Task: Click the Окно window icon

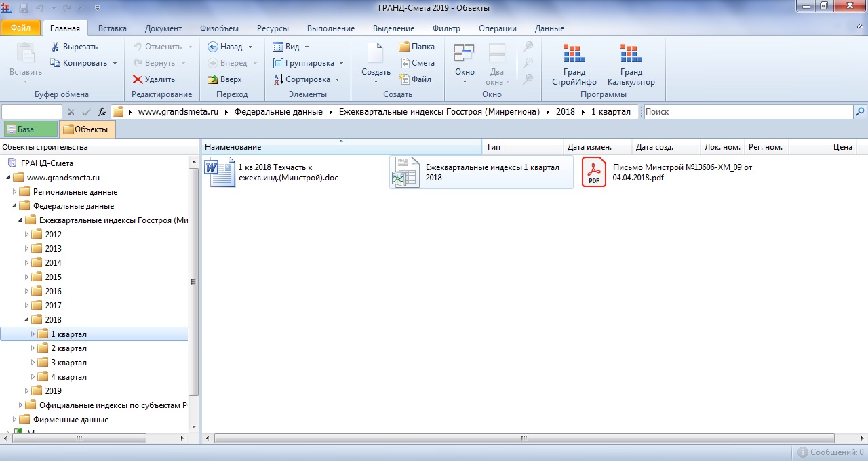Action: [465, 53]
